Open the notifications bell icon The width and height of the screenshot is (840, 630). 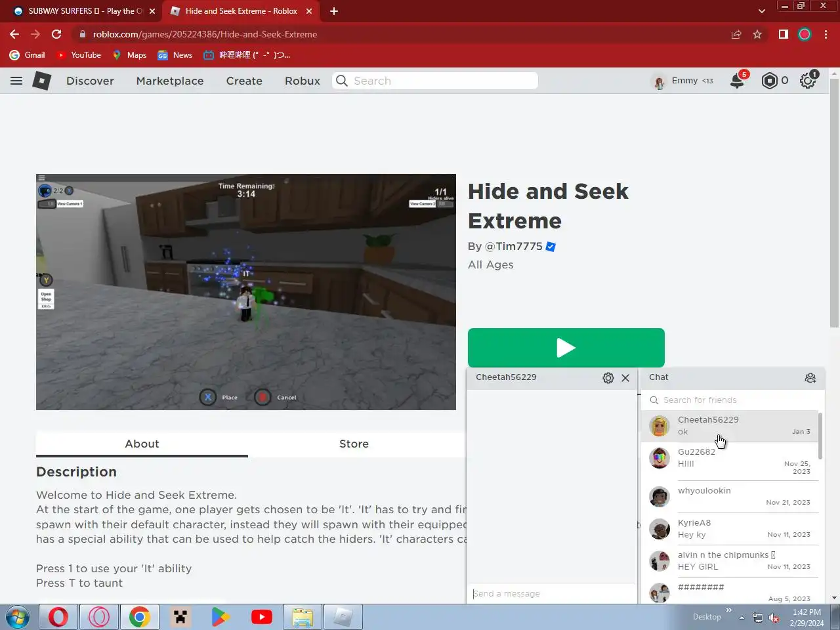(x=738, y=81)
